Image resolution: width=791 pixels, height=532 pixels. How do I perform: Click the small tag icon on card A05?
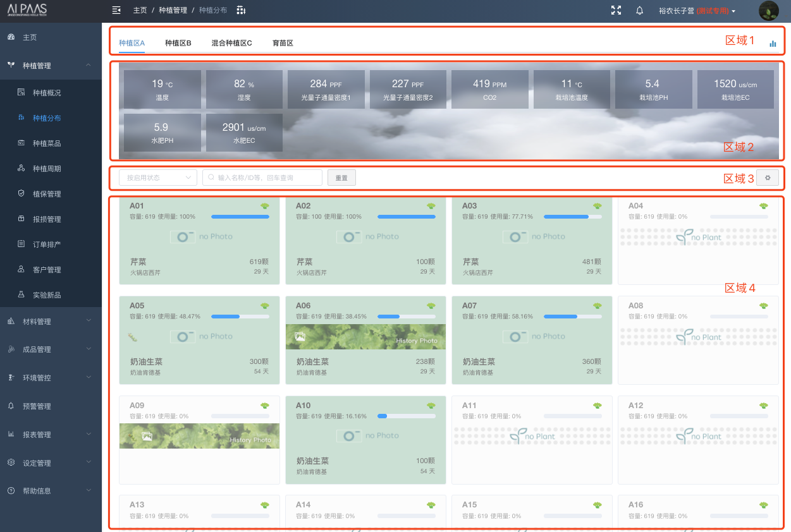[x=133, y=337]
